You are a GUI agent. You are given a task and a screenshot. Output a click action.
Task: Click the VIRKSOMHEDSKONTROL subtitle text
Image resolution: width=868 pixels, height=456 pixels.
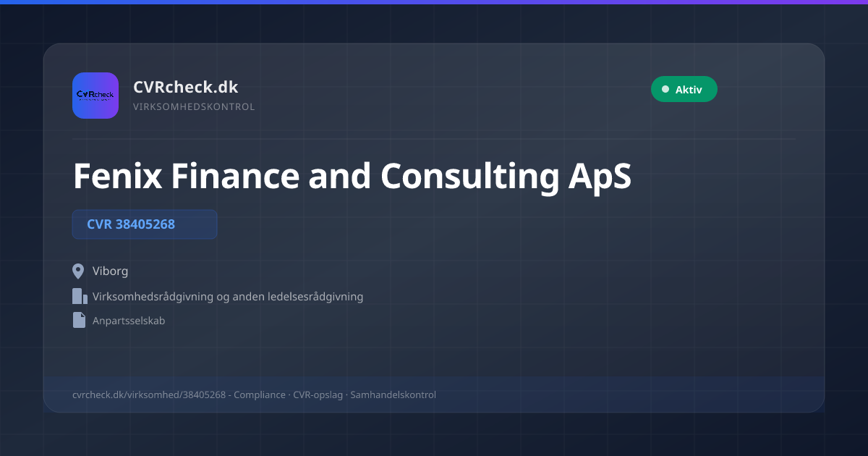pyautogui.click(x=194, y=106)
